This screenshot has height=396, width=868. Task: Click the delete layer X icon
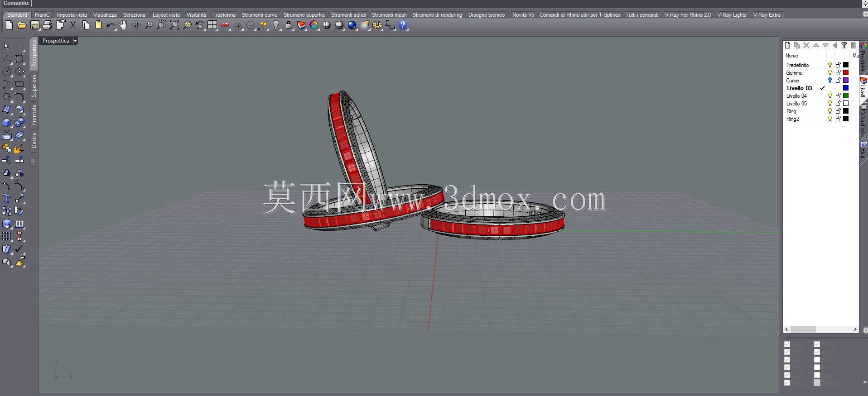pyautogui.click(x=806, y=45)
